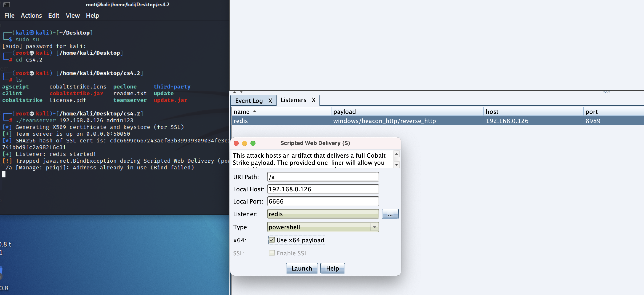Open the Actions menu in the terminal

pyautogui.click(x=31, y=16)
